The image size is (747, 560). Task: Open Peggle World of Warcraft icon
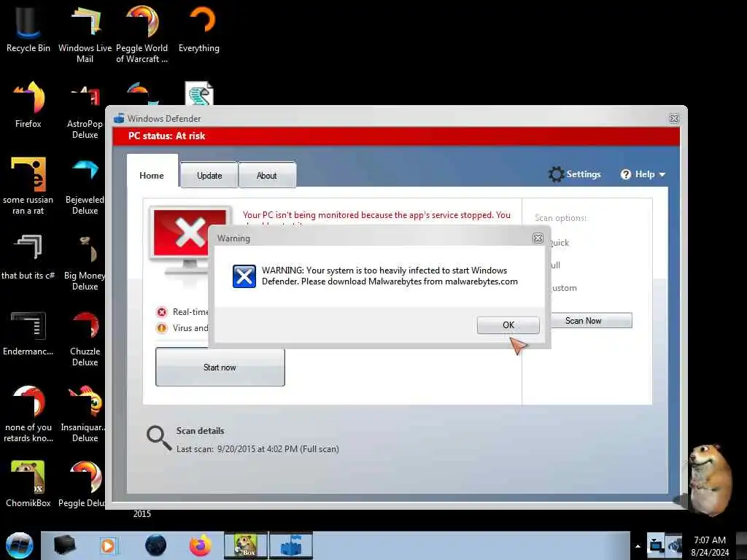142,34
